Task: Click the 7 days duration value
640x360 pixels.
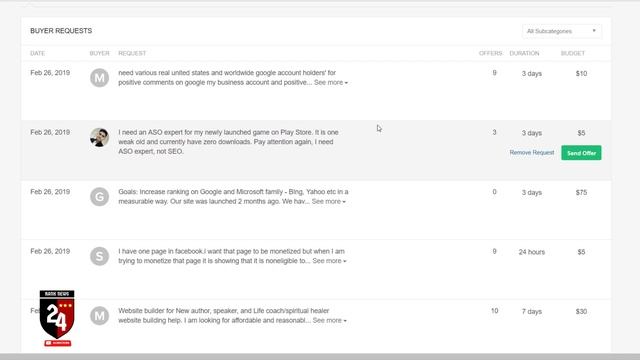Action: pyautogui.click(x=531, y=311)
